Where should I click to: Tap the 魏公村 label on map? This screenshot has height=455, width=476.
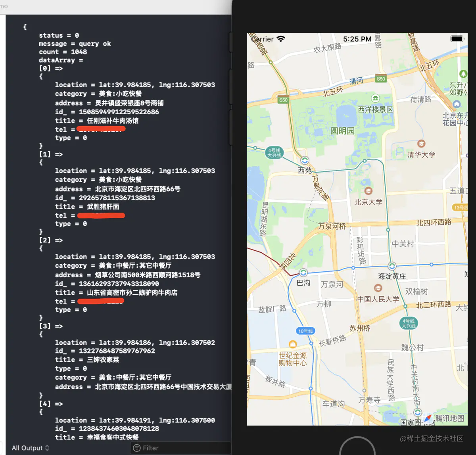(x=413, y=347)
